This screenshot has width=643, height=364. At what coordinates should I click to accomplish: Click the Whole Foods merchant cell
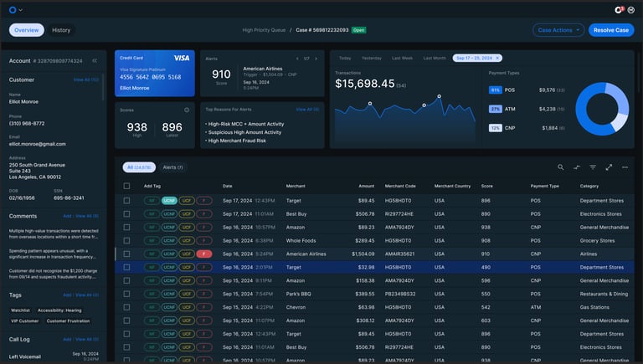click(301, 241)
